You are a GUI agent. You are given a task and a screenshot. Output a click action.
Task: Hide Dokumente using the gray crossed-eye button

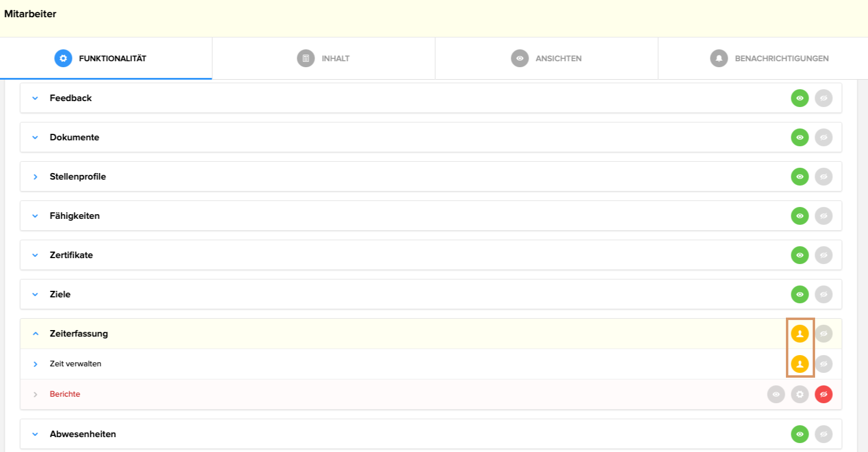pyautogui.click(x=823, y=137)
